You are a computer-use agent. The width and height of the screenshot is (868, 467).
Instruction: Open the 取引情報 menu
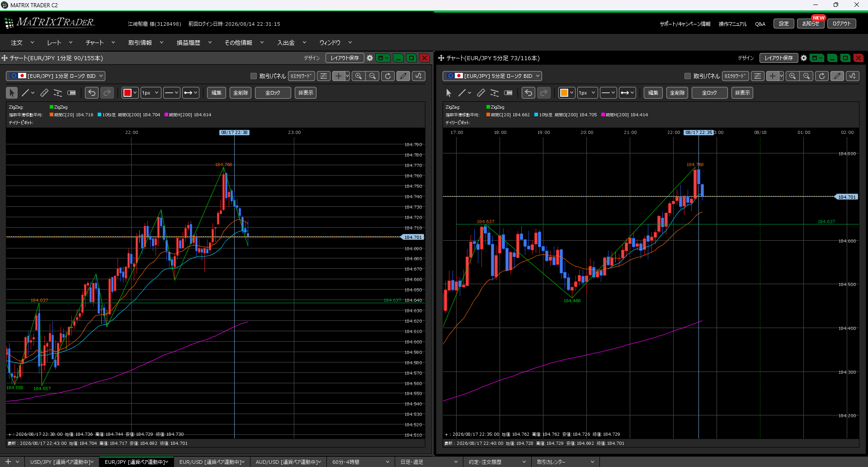tap(146, 43)
